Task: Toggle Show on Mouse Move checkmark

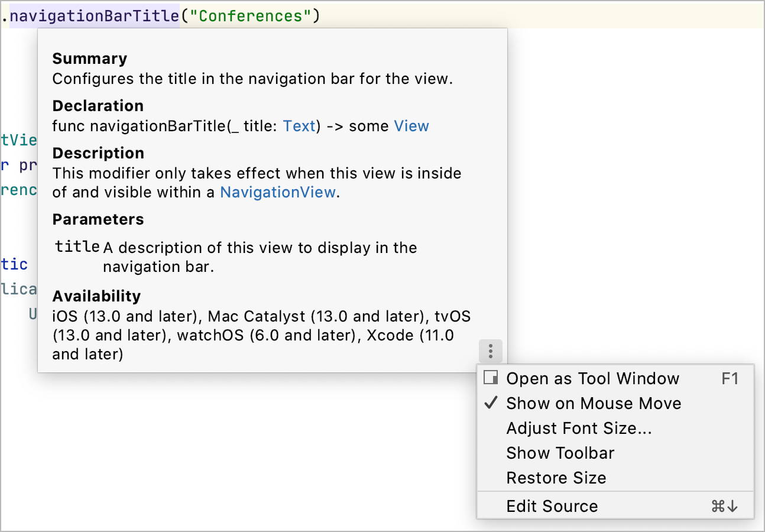Action: pyautogui.click(x=491, y=403)
